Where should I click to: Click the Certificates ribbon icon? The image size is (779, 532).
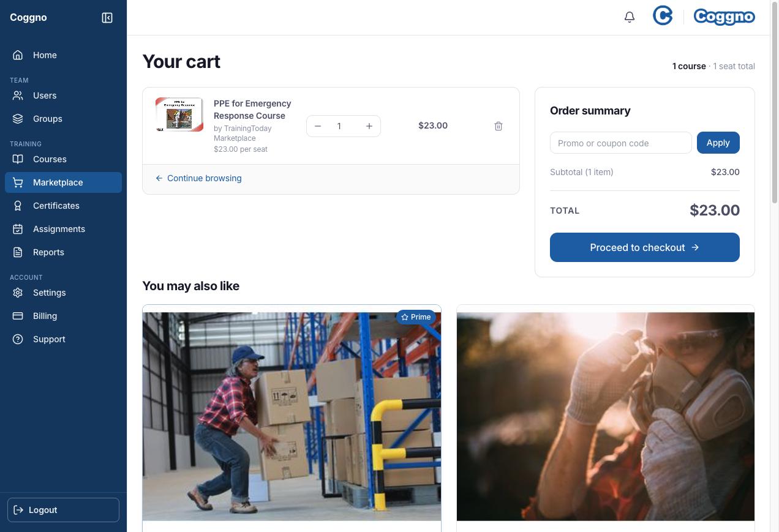[18, 206]
